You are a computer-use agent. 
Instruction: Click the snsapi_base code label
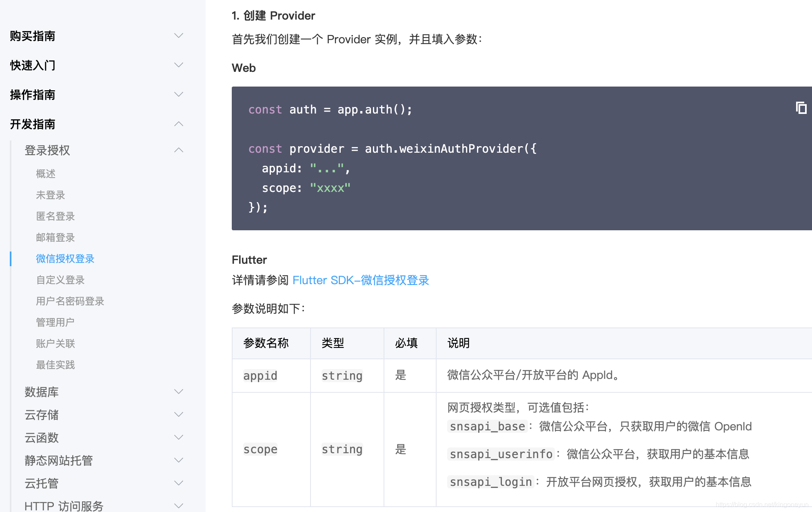tap(487, 426)
